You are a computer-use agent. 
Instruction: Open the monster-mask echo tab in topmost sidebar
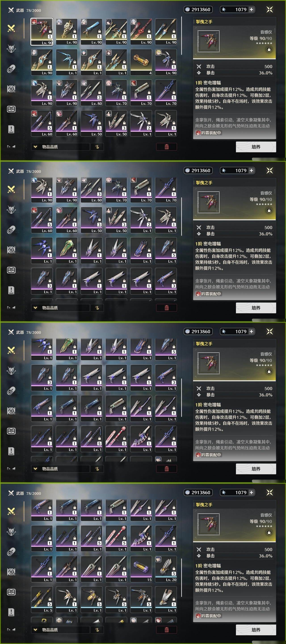[x=11, y=49]
